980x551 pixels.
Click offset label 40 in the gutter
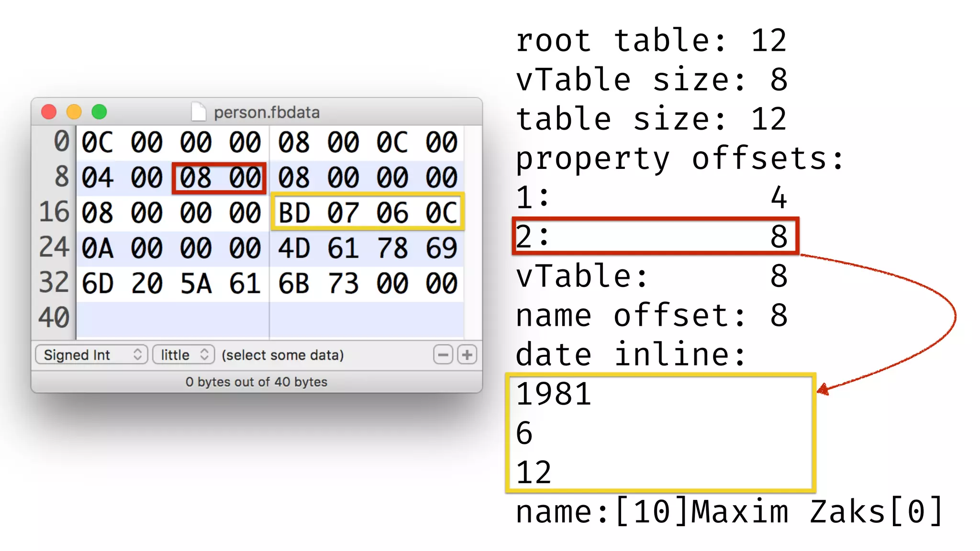[54, 318]
